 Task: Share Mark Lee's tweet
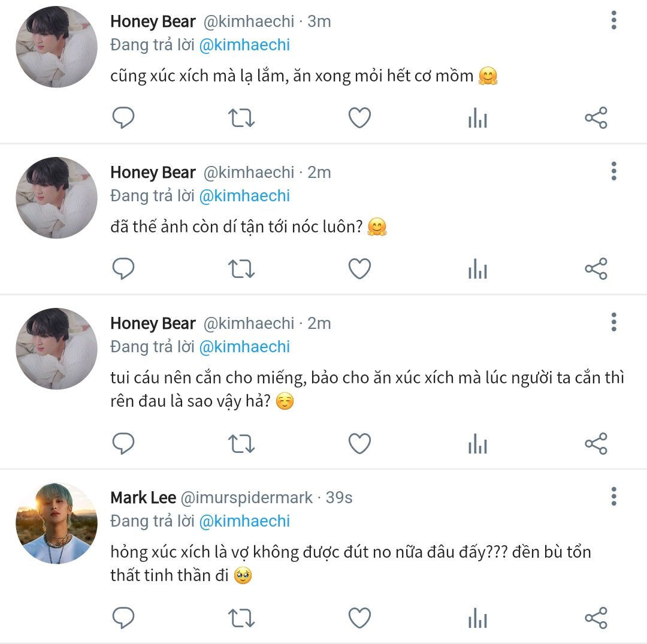(x=595, y=618)
